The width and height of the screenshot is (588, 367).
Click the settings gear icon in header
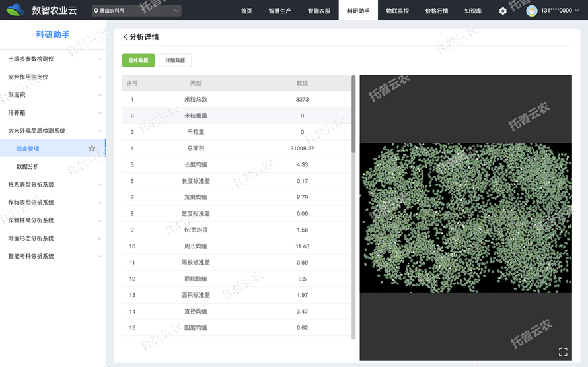pyautogui.click(x=503, y=11)
